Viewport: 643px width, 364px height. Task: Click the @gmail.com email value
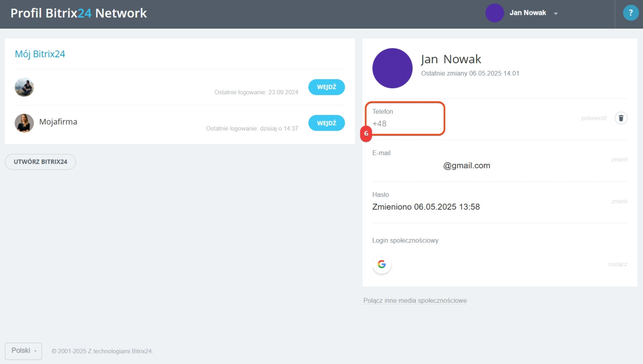(x=467, y=166)
